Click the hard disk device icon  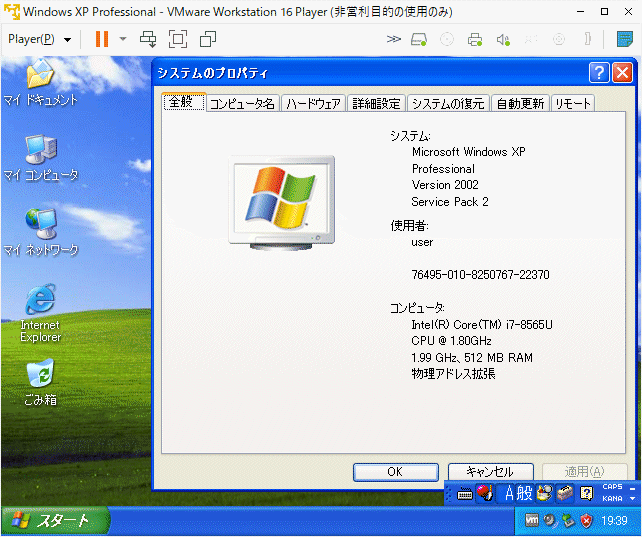pos(419,40)
